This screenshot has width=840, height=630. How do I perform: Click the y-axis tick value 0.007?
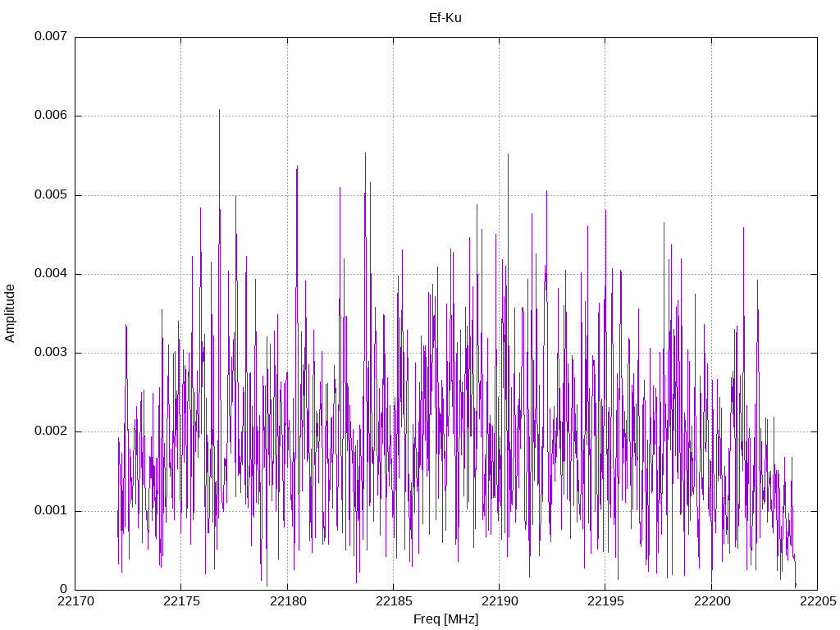pyautogui.click(x=51, y=36)
